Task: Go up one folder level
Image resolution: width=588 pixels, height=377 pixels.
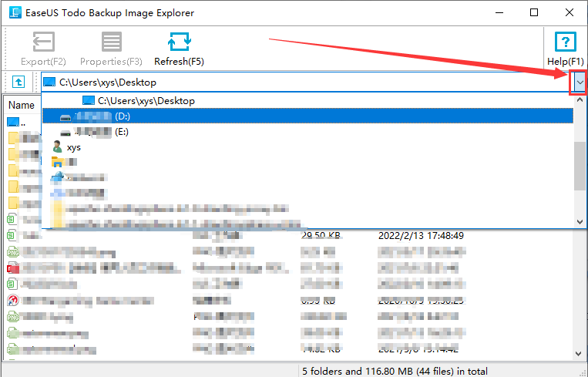Action: click(18, 82)
